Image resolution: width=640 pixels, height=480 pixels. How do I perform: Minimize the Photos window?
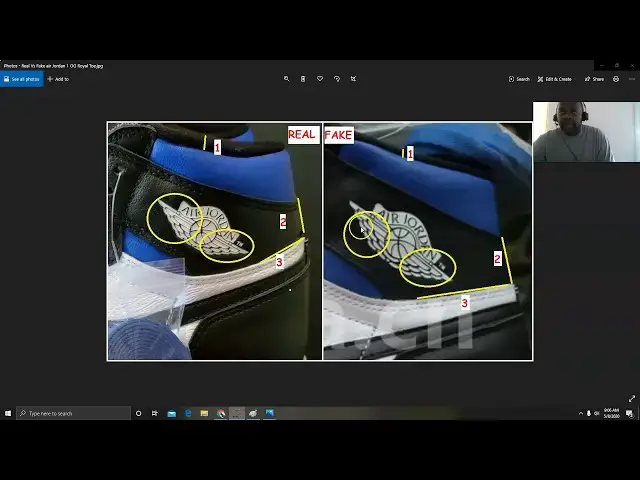602,65
